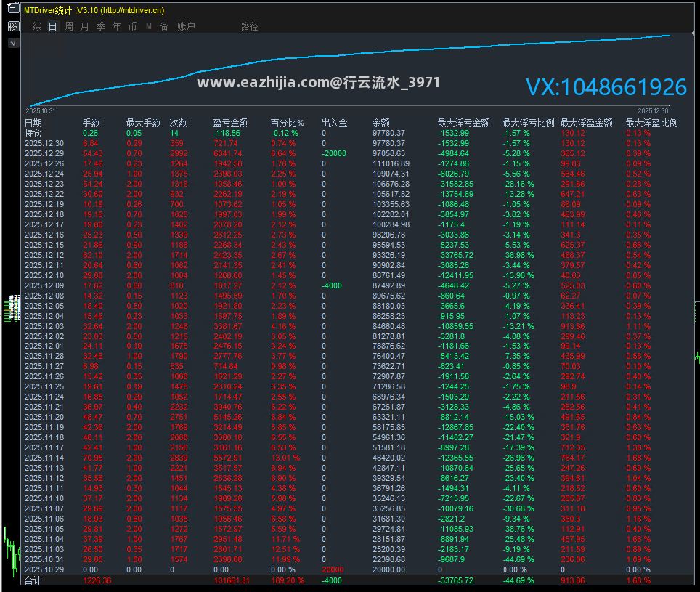Click the profit value 5145.26

tap(228, 417)
